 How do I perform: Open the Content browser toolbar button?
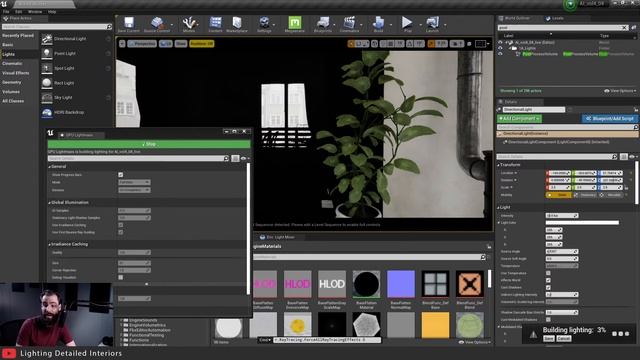click(215, 24)
